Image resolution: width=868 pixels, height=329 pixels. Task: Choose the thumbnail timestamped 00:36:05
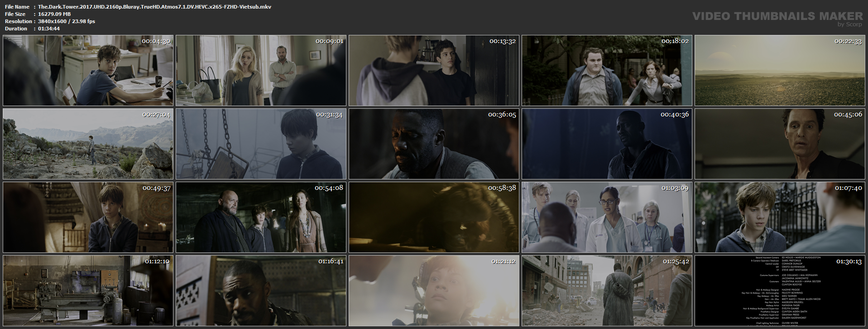(x=434, y=144)
